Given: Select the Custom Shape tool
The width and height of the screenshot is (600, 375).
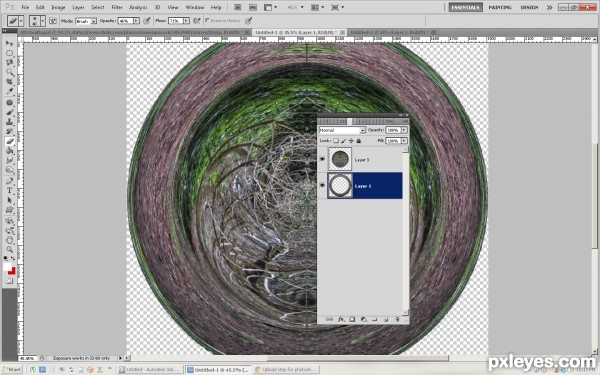Looking at the screenshot, I should 10,210.
